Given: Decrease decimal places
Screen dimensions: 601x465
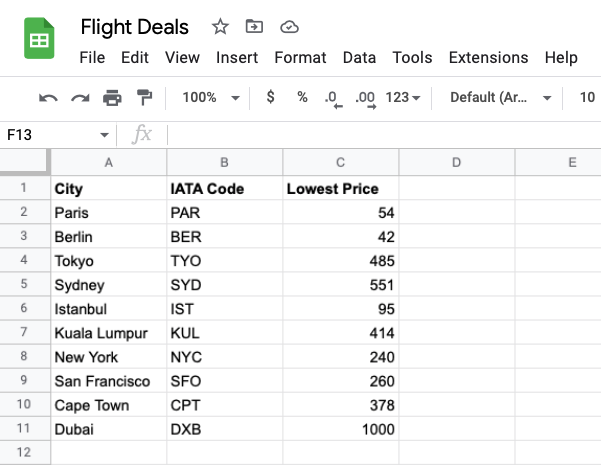Looking at the screenshot, I should pos(333,99).
